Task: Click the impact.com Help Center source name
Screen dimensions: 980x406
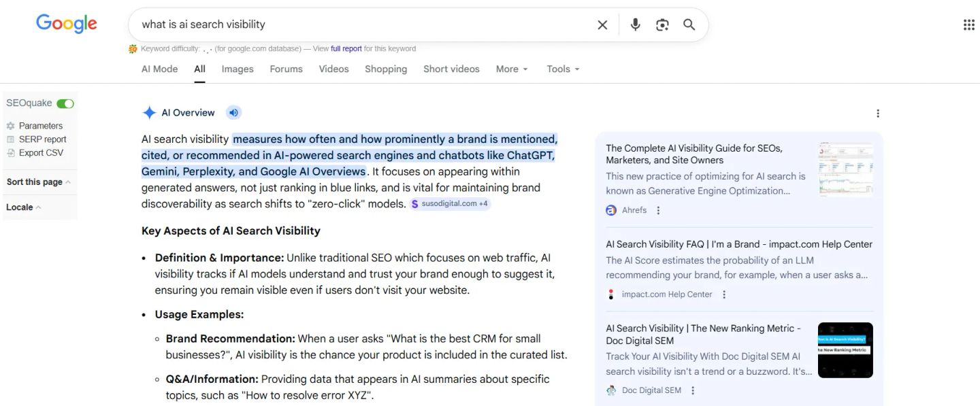Action: pyautogui.click(x=667, y=294)
